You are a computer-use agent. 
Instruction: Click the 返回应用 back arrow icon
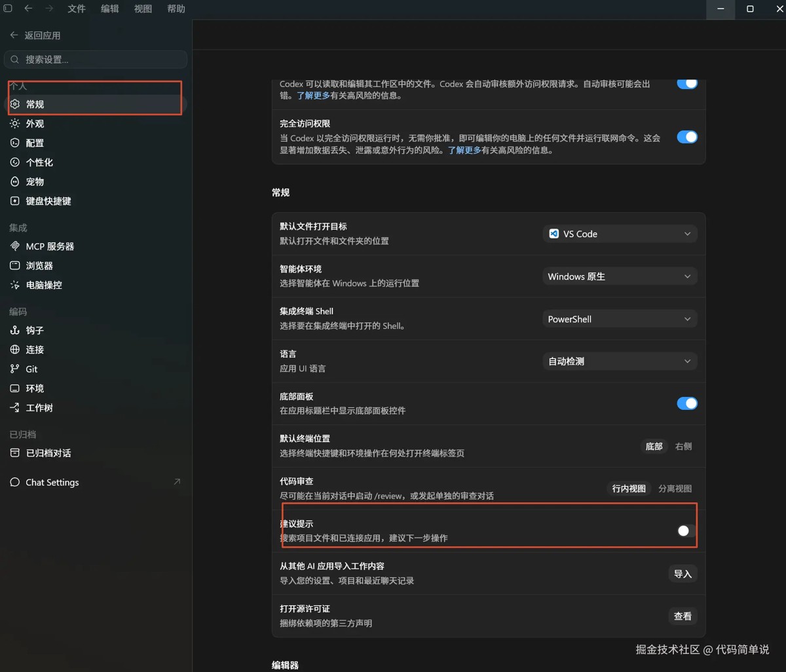(14, 35)
